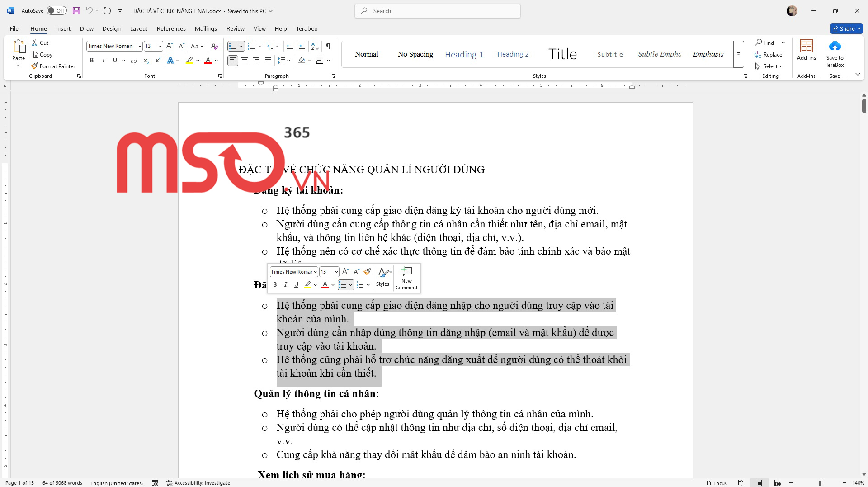Open the Terabox ribbon tab
This screenshot has height=487, width=868.
307,28
